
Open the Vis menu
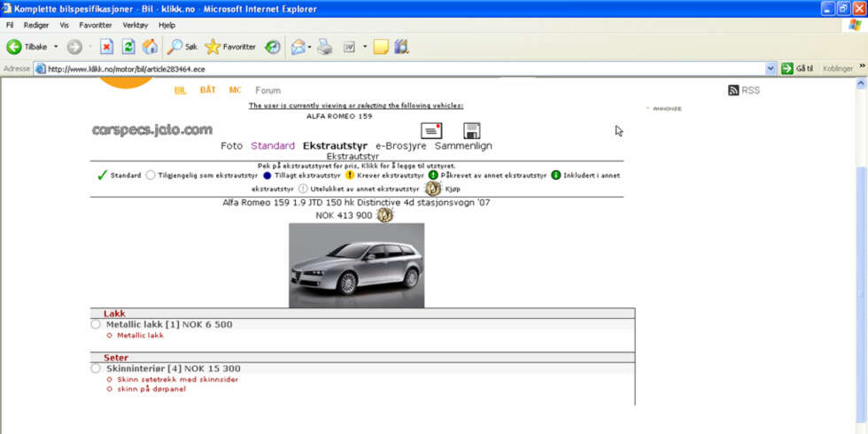pyautogui.click(x=64, y=25)
